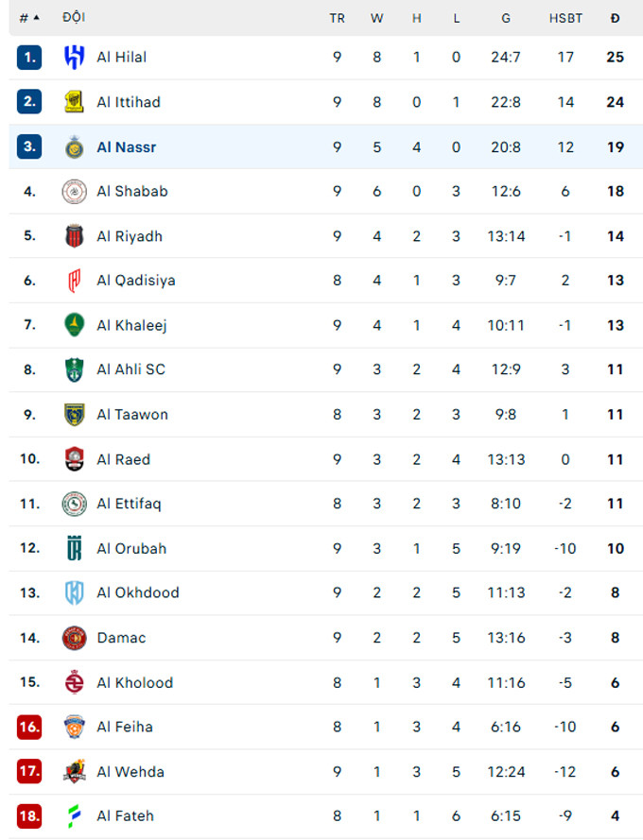This screenshot has width=643, height=840.
Task: Click the Al Hilal club logo
Action: tap(74, 58)
